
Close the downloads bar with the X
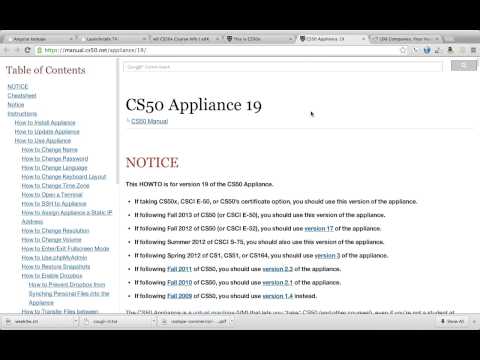(474, 321)
